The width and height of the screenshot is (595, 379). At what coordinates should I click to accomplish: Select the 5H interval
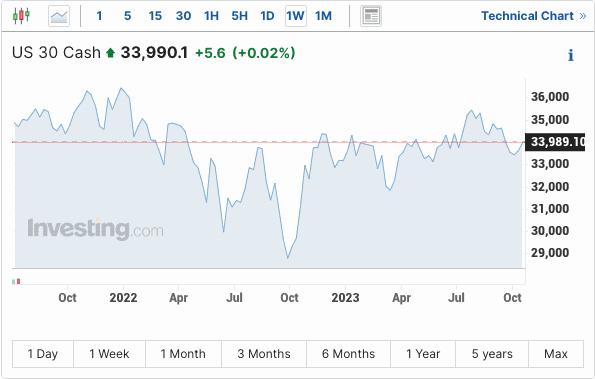point(239,16)
